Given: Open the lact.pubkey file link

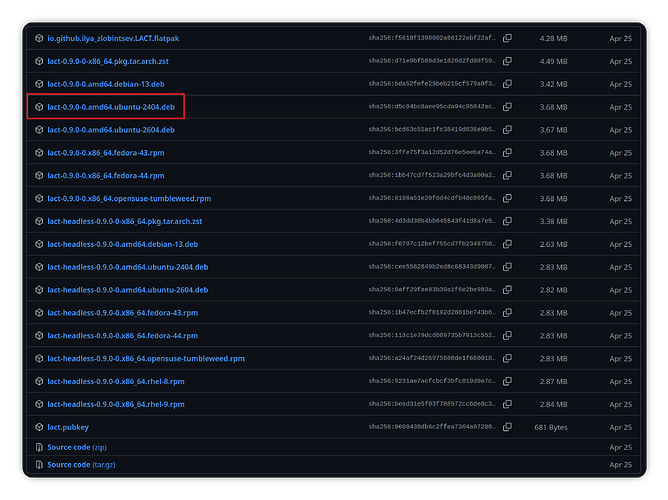Looking at the screenshot, I should (x=68, y=427).
